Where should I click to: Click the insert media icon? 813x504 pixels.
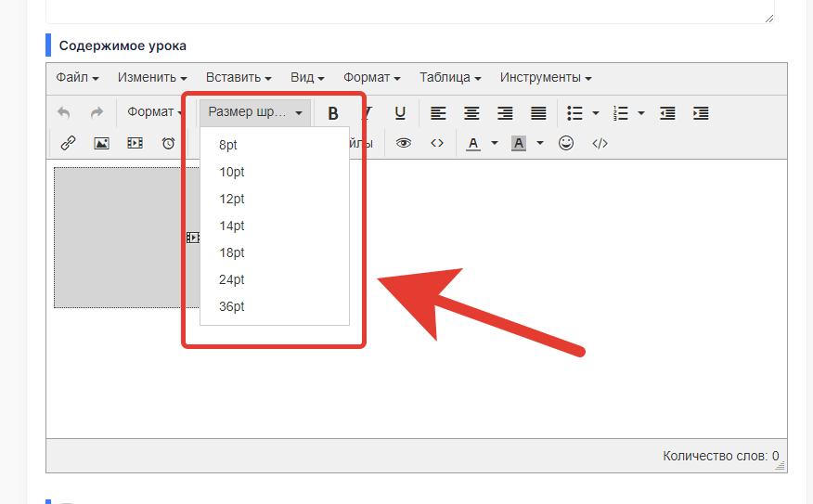[x=135, y=143]
